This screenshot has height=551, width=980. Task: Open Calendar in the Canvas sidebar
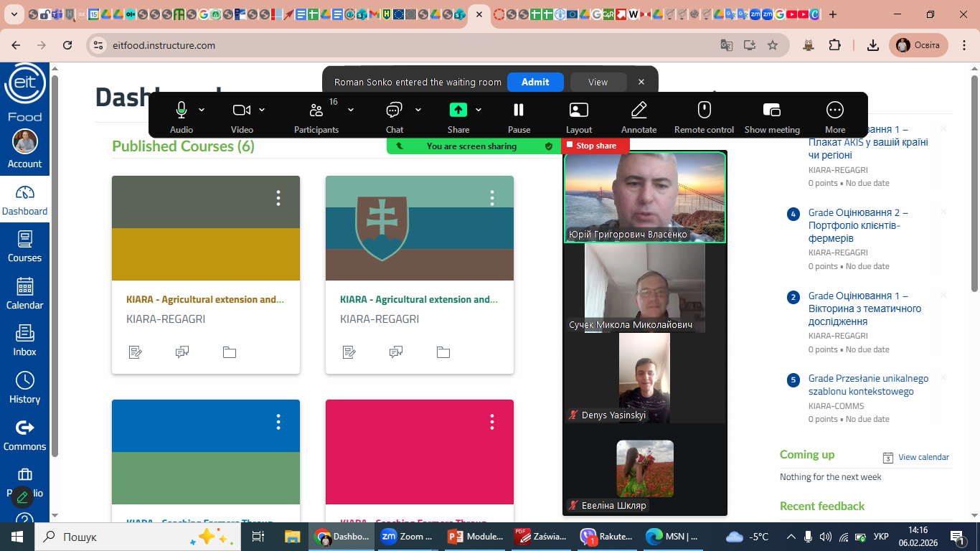(25, 294)
